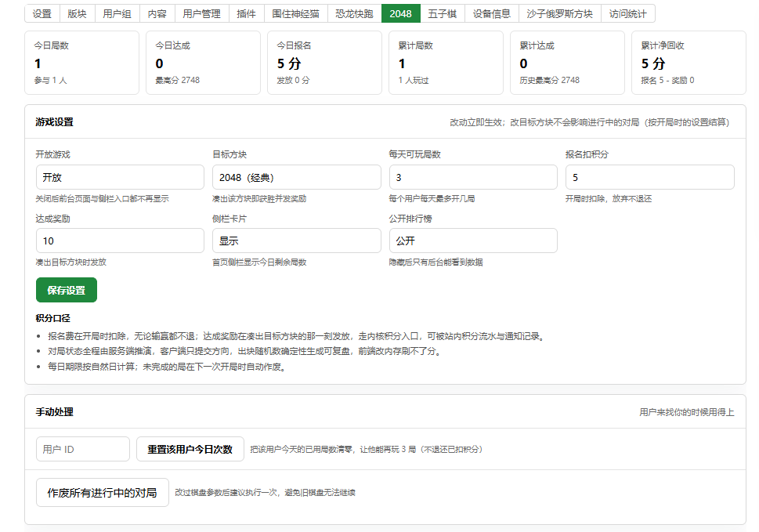Click the note starting 改动立即生效

click(x=590, y=122)
